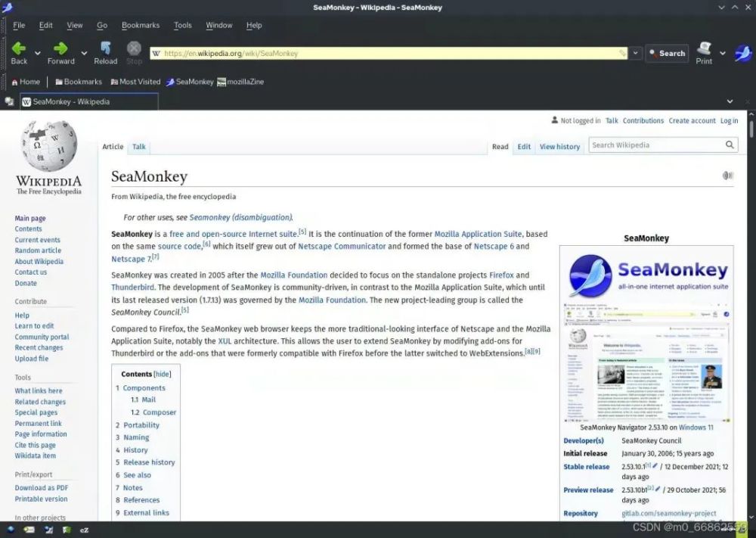Go forward with the Forward arrow

(60, 53)
